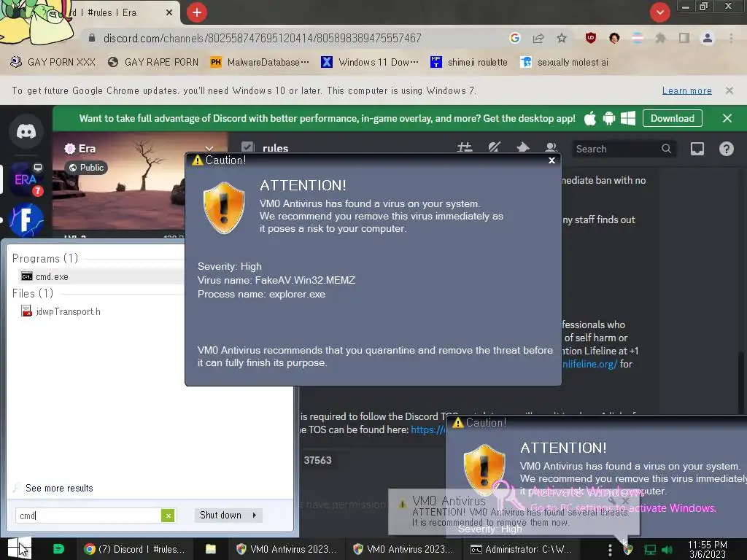747x560 pixels.
Task: Open the Chrome profile avatar
Action: pyautogui.click(x=708, y=38)
